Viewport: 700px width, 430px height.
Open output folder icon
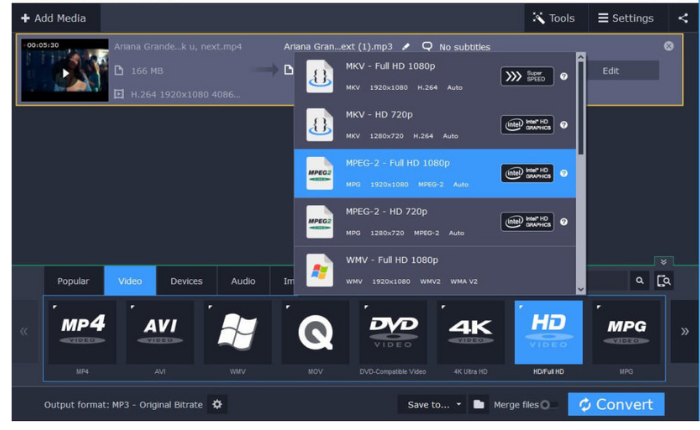pos(479,405)
